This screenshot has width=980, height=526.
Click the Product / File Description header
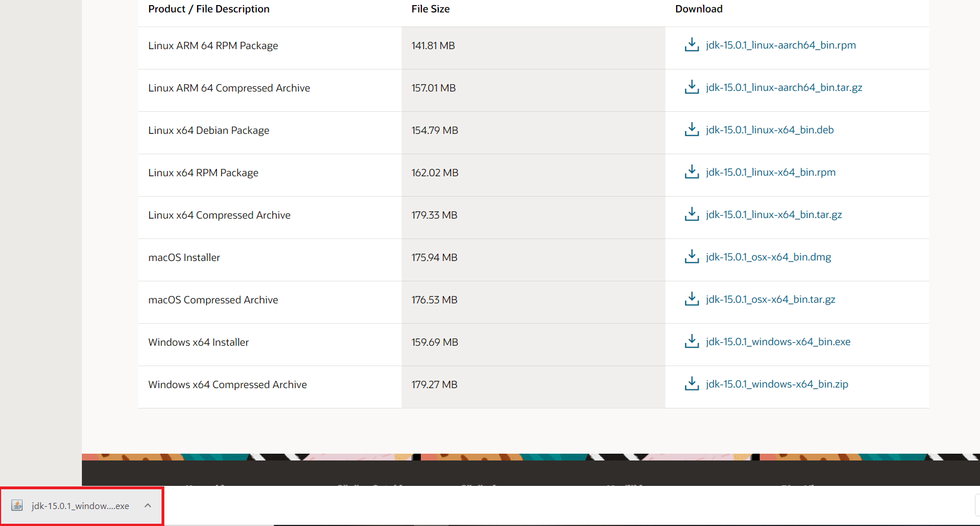(x=209, y=9)
